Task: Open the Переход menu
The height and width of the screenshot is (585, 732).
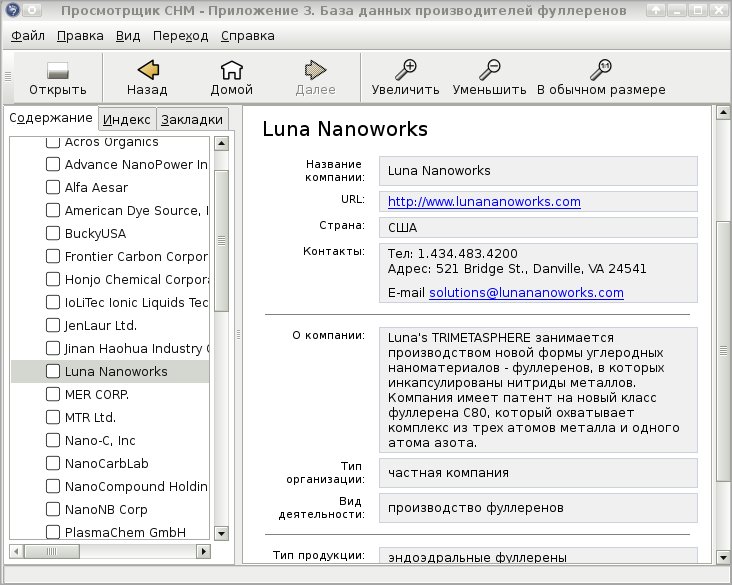Action: point(180,36)
